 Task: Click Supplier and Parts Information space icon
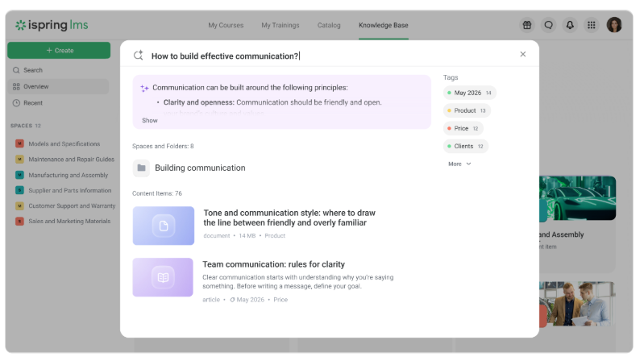pos(19,190)
